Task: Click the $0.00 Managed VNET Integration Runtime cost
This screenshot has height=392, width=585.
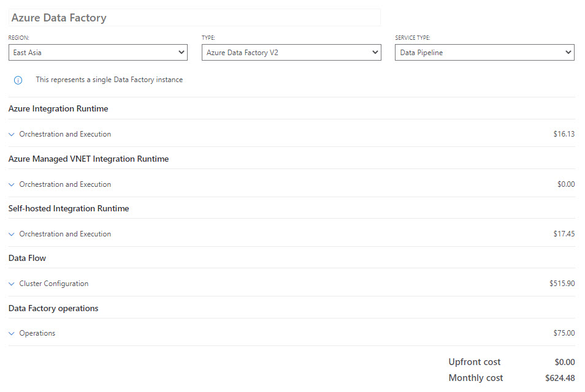Action: click(566, 184)
